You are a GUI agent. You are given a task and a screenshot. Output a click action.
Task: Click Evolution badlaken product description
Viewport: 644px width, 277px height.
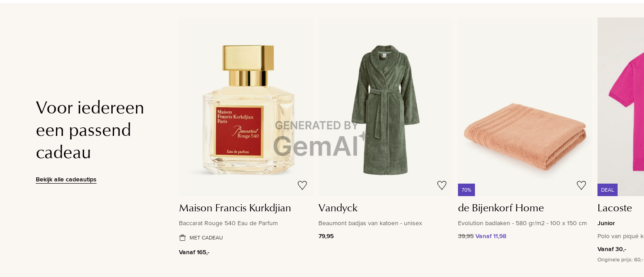tap(522, 223)
